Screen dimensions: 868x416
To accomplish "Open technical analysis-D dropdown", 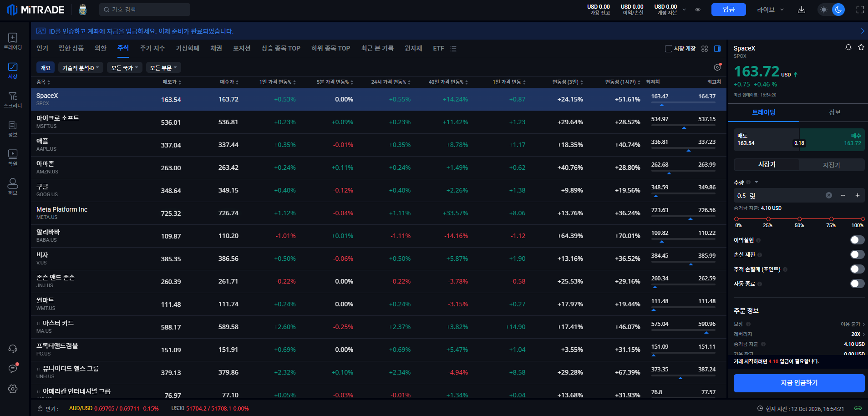I will (x=81, y=68).
